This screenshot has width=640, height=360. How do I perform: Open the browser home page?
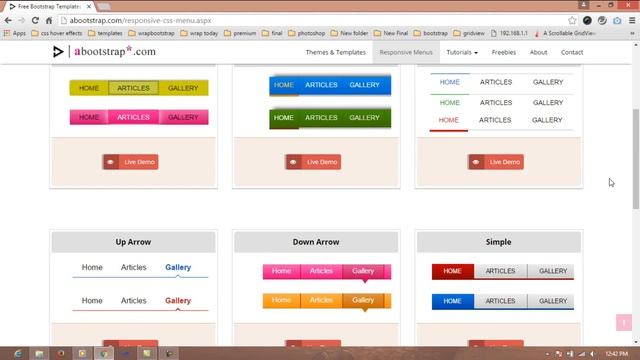49,20
